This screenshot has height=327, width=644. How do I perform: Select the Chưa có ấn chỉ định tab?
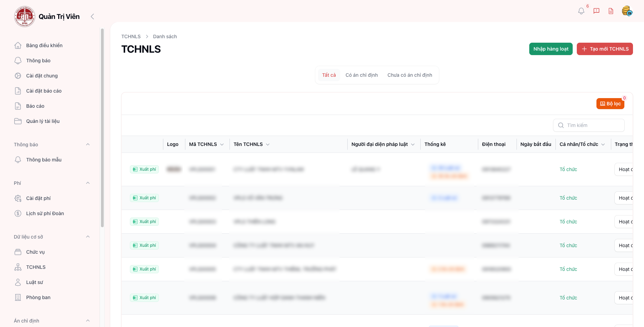click(409, 75)
